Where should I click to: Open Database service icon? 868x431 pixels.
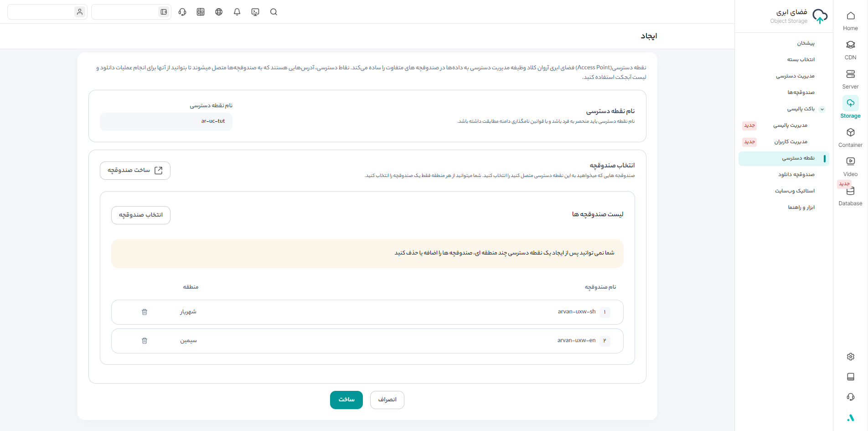click(x=850, y=196)
